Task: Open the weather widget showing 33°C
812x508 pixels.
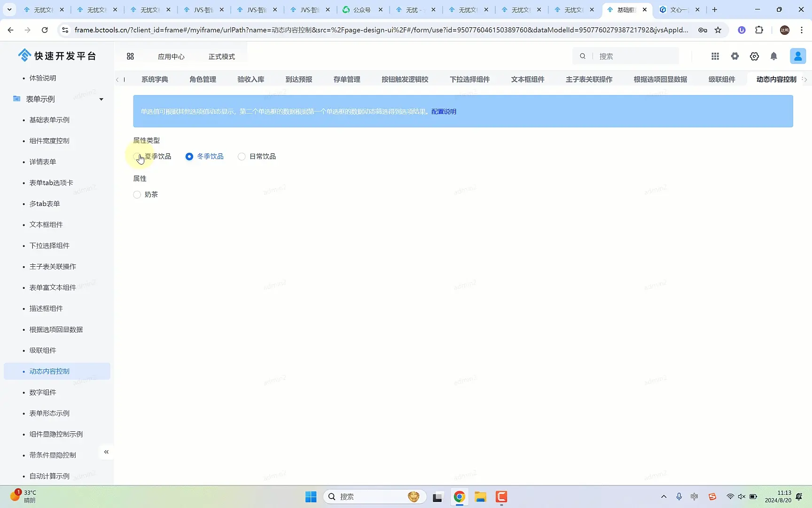Action: (23, 496)
